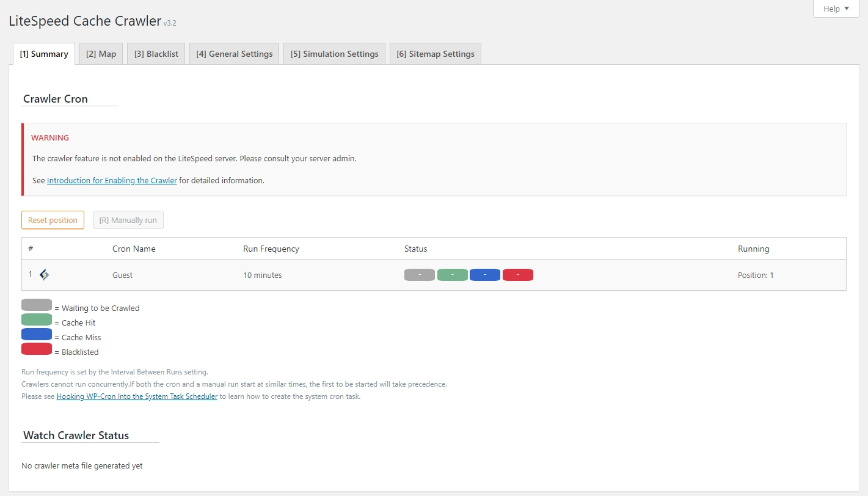868x496 pixels.
Task: Click the LiteSpeed logo icon in the Guest row
Action: (44, 275)
